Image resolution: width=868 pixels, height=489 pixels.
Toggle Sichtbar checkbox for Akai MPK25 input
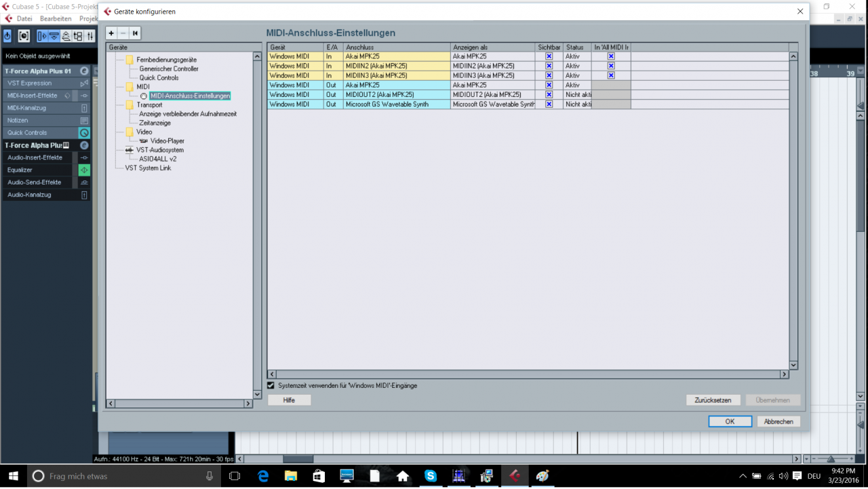pyautogui.click(x=549, y=56)
